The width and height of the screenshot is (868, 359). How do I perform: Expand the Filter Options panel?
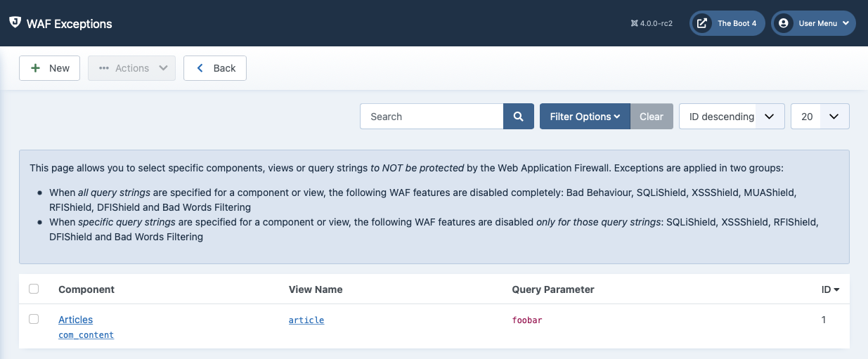pyautogui.click(x=584, y=117)
